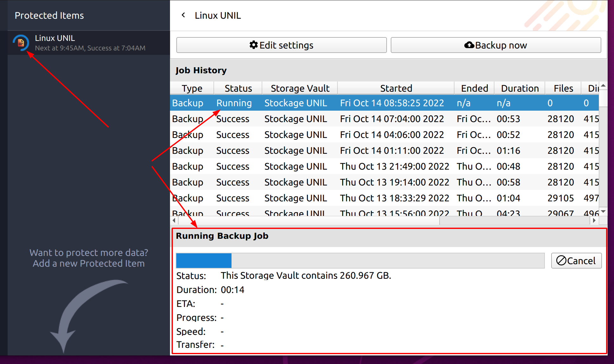Sort by the Storage Vault column header
The image size is (614, 364).
pyautogui.click(x=300, y=88)
